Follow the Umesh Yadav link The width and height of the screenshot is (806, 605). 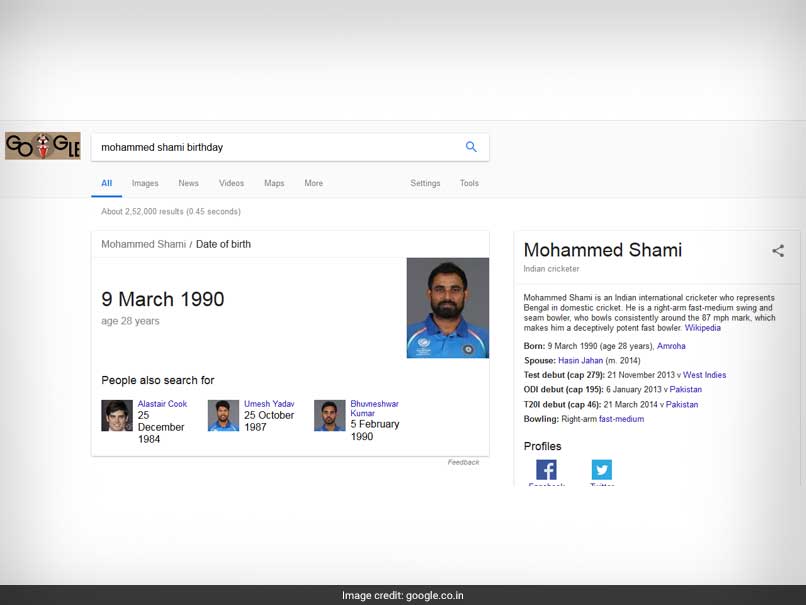click(x=269, y=404)
